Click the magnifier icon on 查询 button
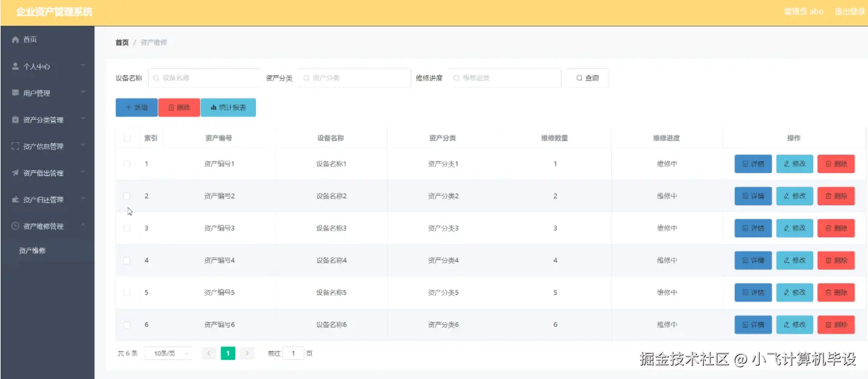Image resolution: width=868 pixels, height=379 pixels. [579, 78]
